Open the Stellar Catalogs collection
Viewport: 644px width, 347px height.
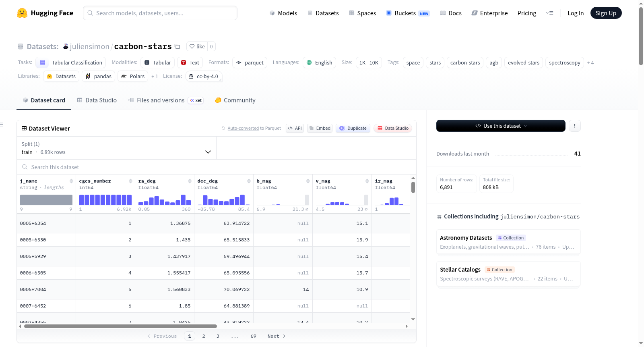click(x=508, y=274)
